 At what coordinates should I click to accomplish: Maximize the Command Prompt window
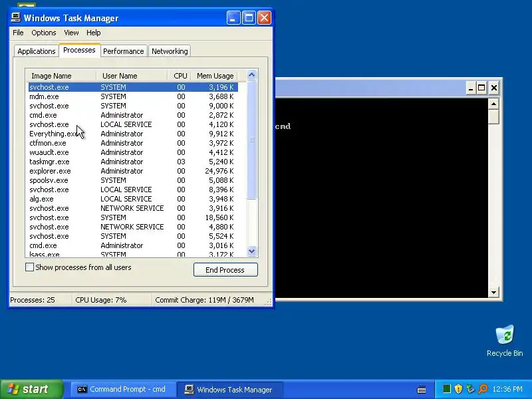(x=481, y=88)
